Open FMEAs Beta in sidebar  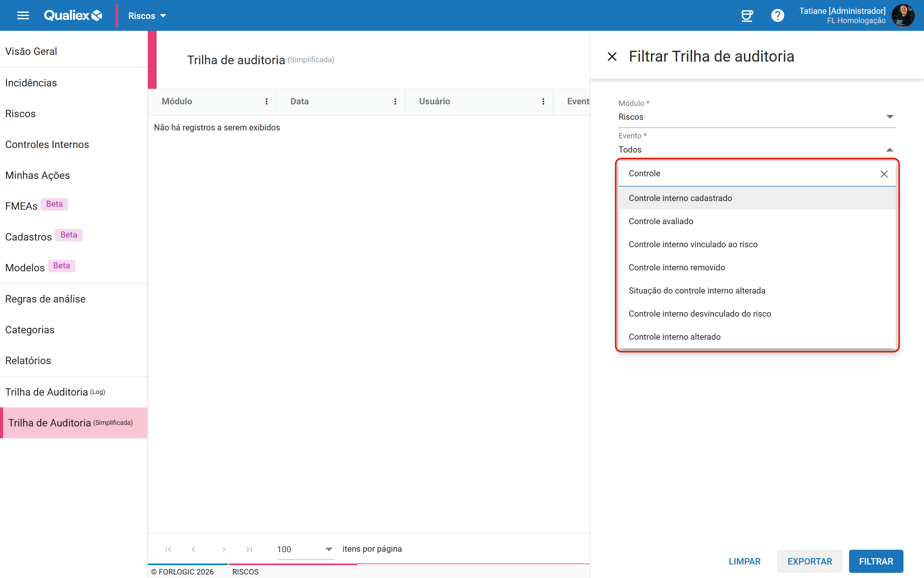(74, 206)
